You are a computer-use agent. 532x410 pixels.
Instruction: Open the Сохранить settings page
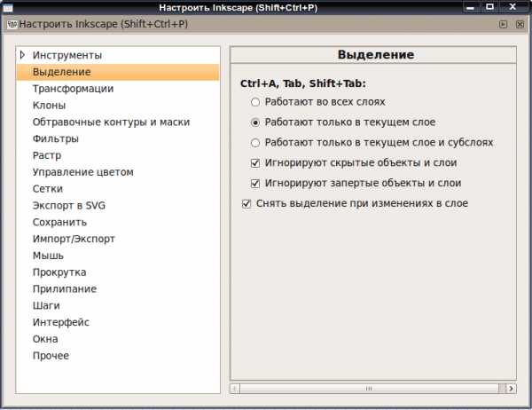pos(59,222)
